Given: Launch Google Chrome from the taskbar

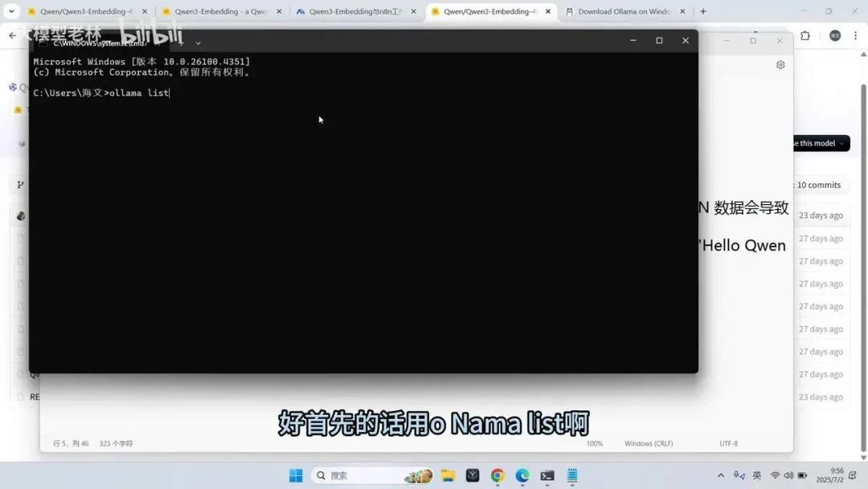Looking at the screenshot, I should point(497,475).
